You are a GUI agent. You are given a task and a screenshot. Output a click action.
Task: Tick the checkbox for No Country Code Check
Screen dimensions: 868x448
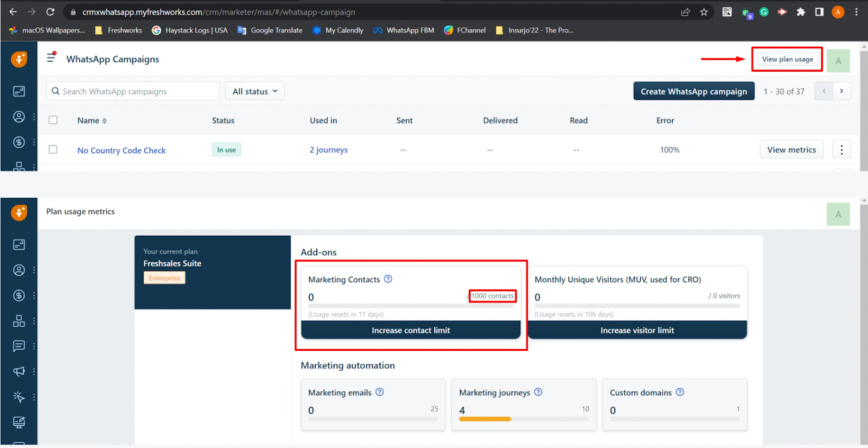(53, 149)
